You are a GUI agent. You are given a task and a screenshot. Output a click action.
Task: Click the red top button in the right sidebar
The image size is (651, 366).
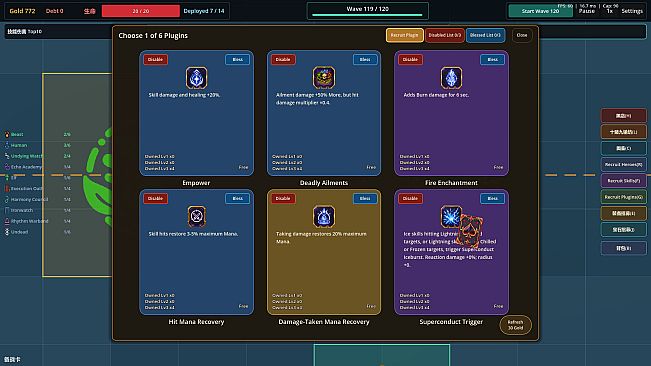(624, 115)
